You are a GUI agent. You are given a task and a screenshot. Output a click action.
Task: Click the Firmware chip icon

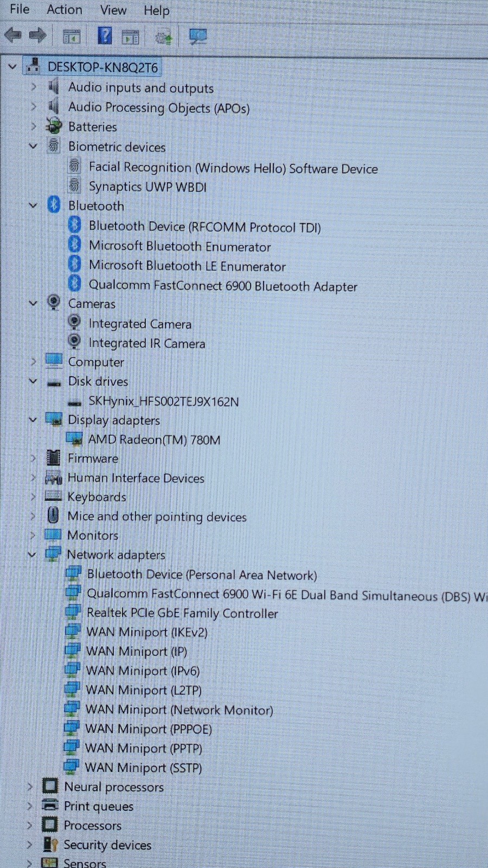54,458
